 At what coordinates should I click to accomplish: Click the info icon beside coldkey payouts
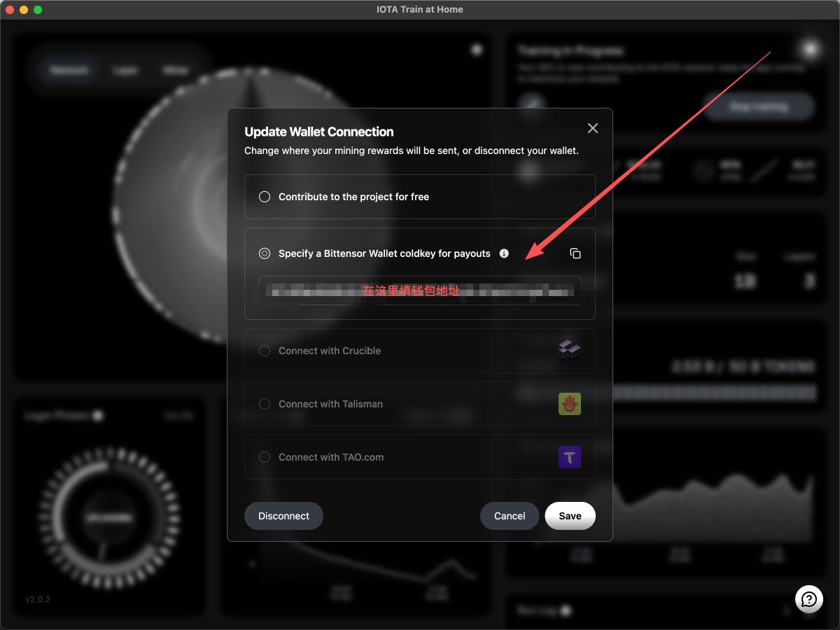[x=504, y=253]
